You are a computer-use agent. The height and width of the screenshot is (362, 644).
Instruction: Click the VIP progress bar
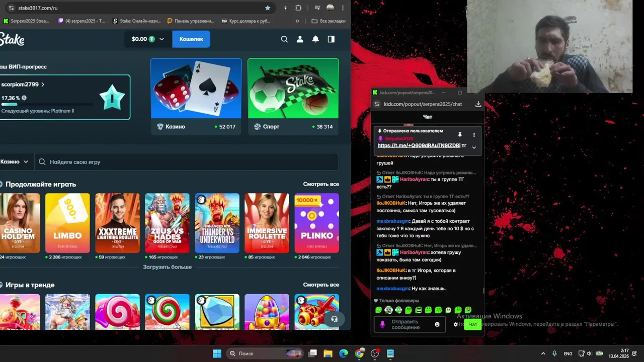click(47, 105)
